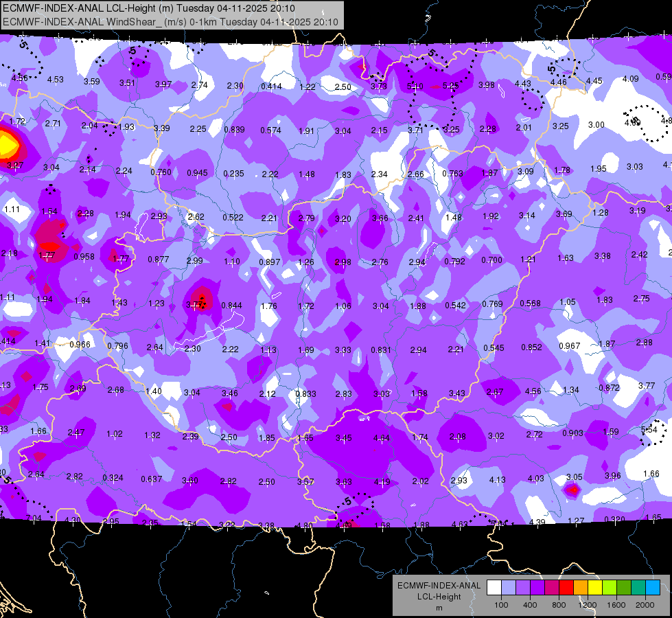Click the wind shear value 0.872
Image resolution: width=672 pixels, height=618 pixels.
pos(609,388)
